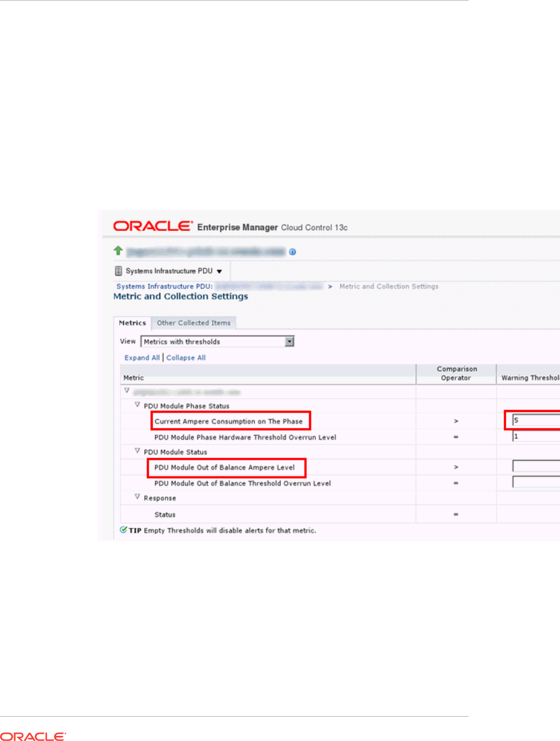The image size is (560, 741).
Task: Click the Collapse All link
Action: pyautogui.click(x=186, y=358)
